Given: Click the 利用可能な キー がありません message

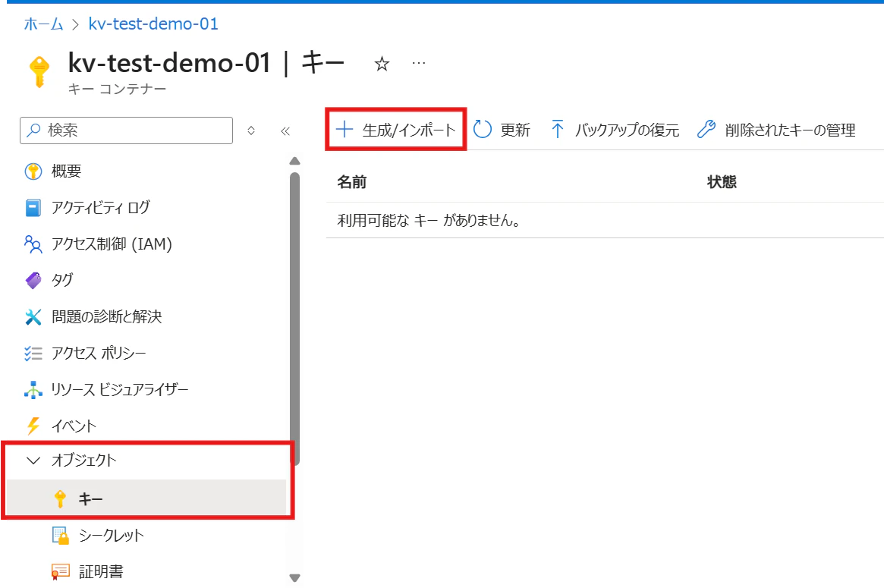Looking at the screenshot, I should [x=429, y=220].
